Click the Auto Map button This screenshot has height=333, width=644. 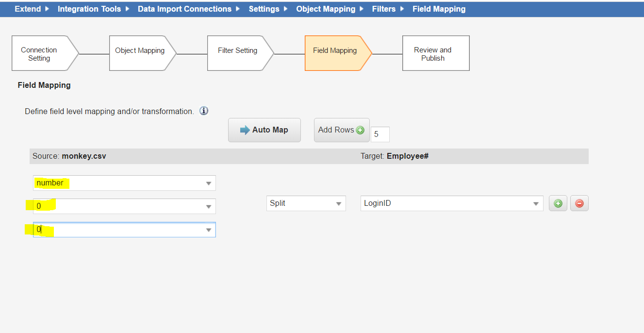(264, 130)
